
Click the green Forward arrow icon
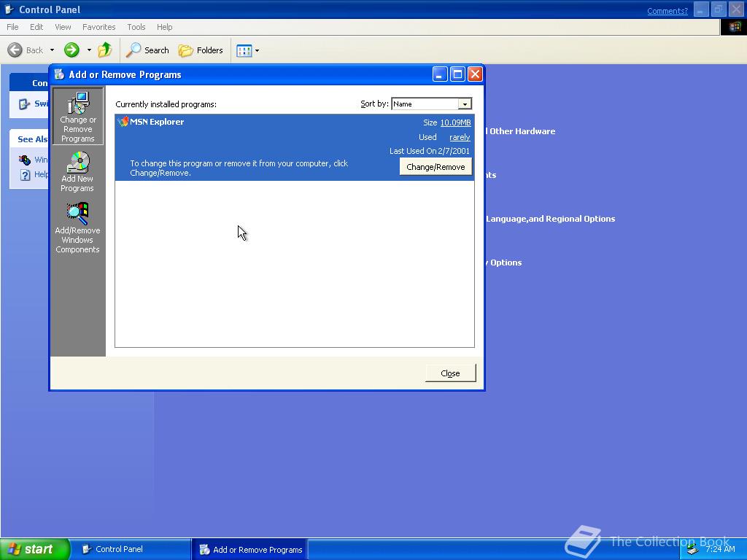pos(71,50)
